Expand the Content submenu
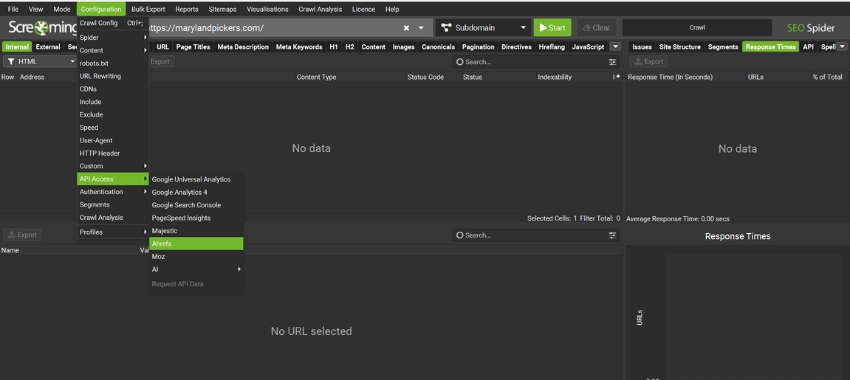The image size is (850, 380). click(113, 50)
